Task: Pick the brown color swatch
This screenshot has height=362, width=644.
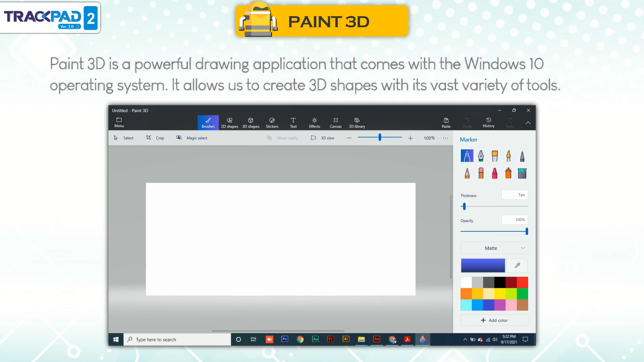Action: (x=522, y=305)
